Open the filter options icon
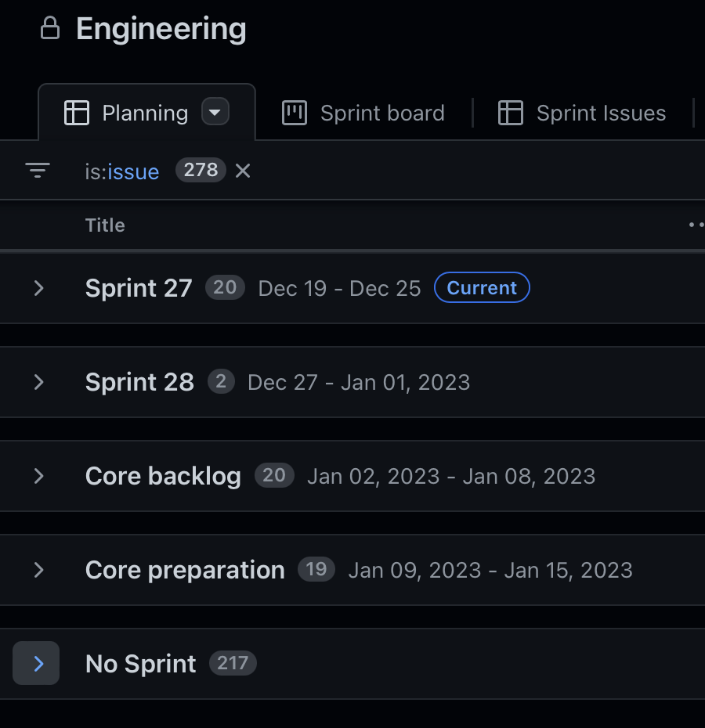The height and width of the screenshot is (728, 705). 37,170
